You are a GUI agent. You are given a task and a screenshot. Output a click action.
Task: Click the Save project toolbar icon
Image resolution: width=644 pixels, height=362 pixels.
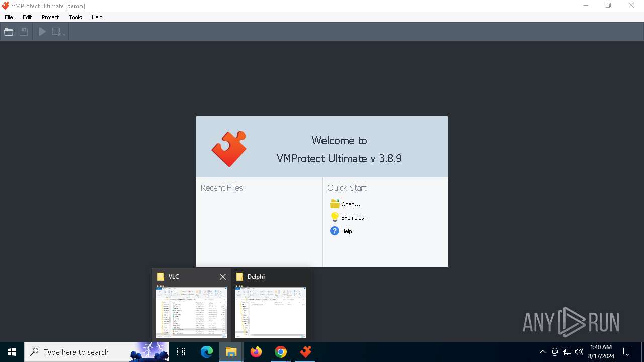pyautogui.click(x=24, y=32)
